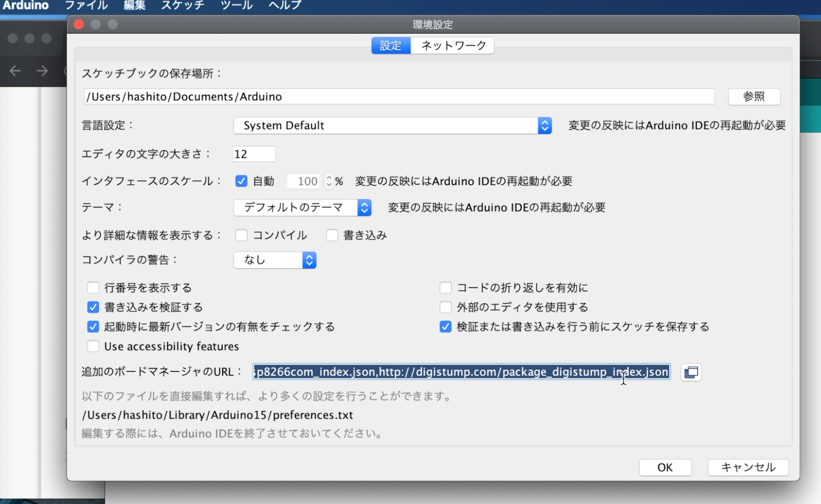Click the interface scale percentage stepper arrows
Viewport: 821px width, 504px height.
click(x=329, y=182)
